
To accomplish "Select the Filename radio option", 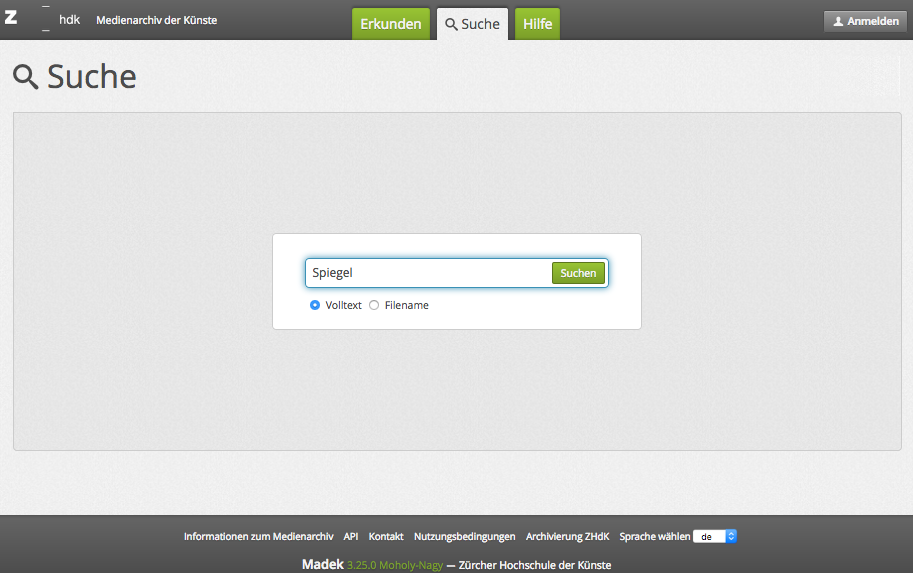I will (374, 305).
